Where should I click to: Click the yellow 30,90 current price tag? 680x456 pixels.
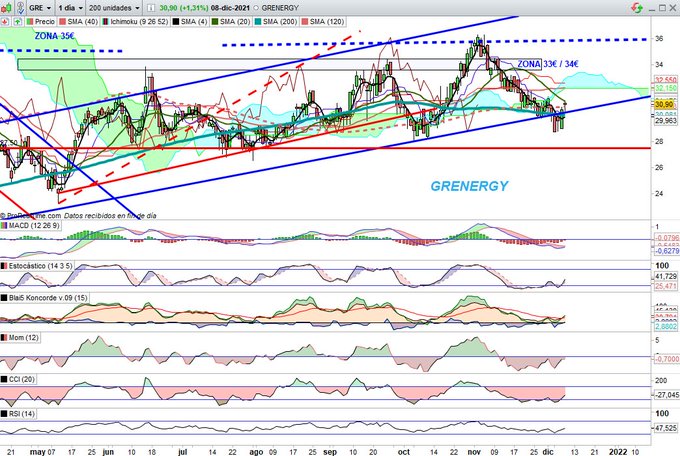click(x=664, y=104)
